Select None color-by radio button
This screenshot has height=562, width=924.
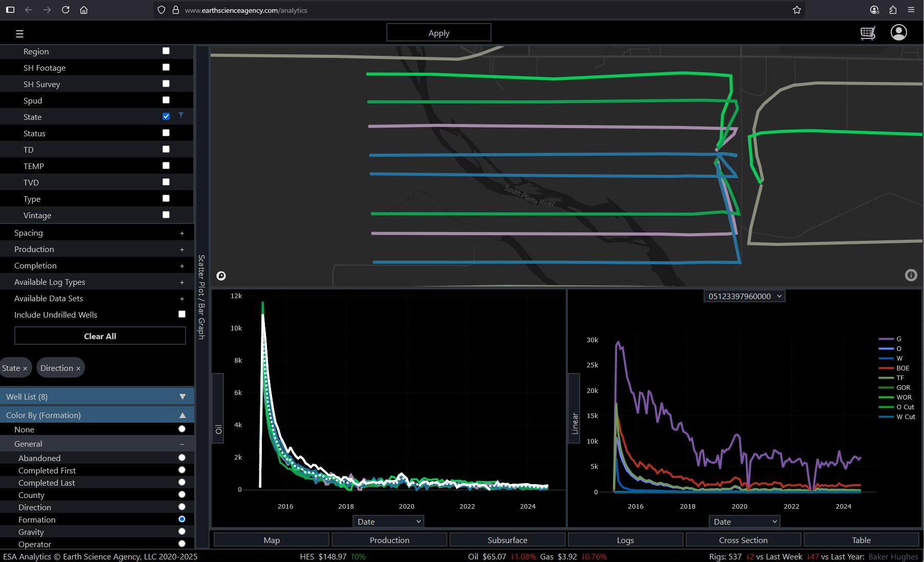[182, 429]
